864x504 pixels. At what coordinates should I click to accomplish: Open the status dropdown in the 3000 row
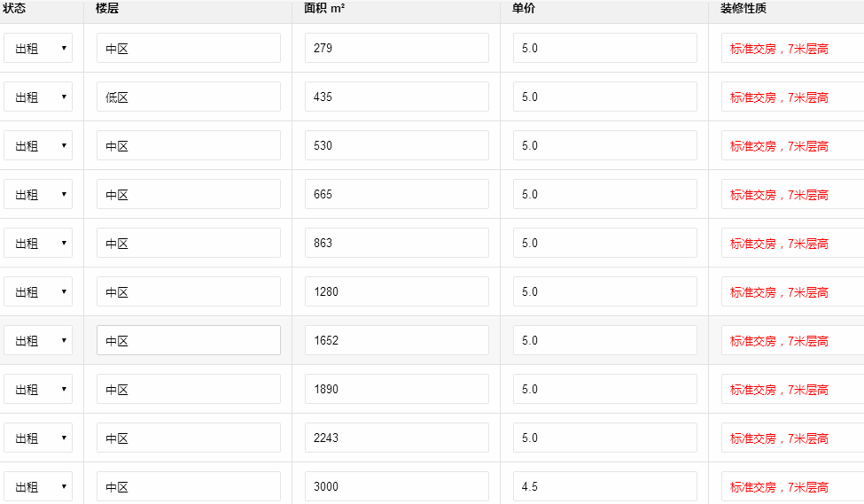pos(38,486)
